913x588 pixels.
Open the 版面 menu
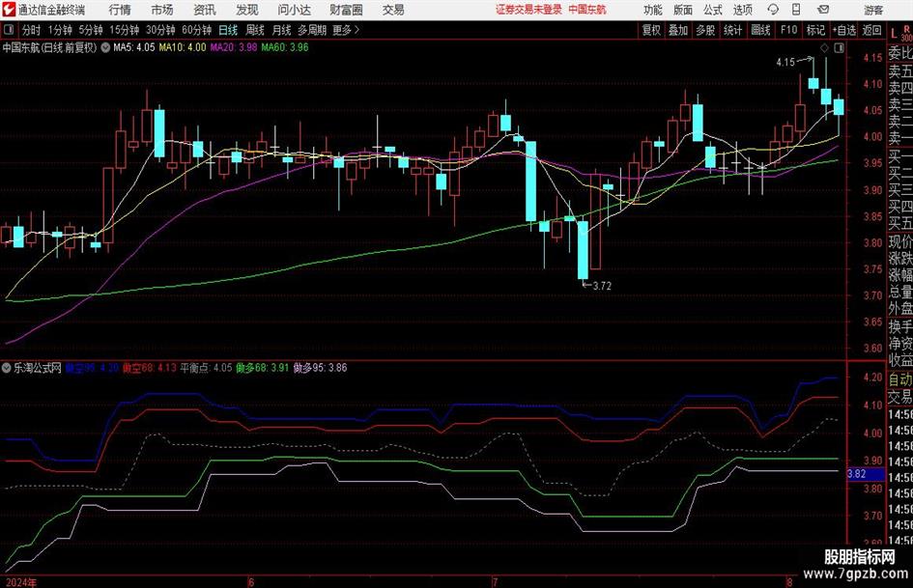coord(683,10)
